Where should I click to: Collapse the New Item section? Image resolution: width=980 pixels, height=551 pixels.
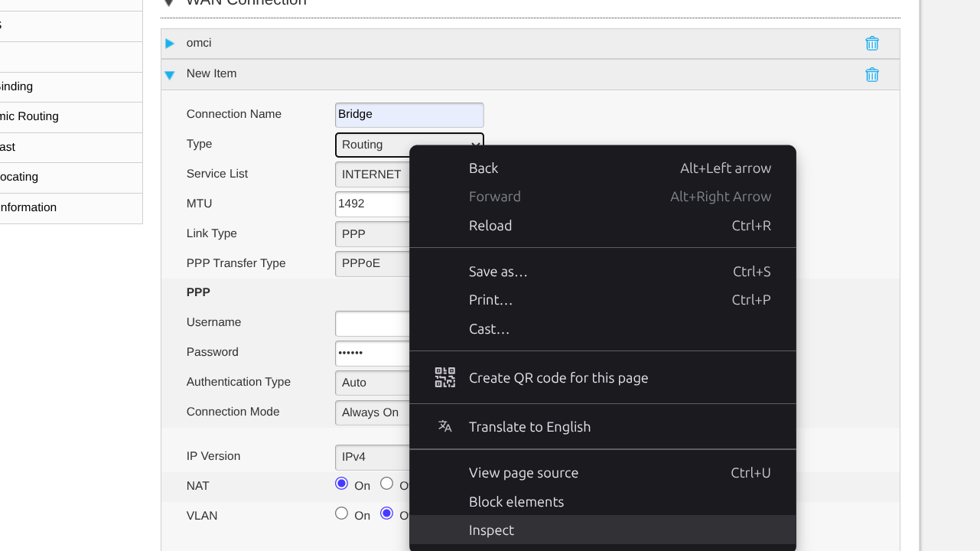click(170, 75)
